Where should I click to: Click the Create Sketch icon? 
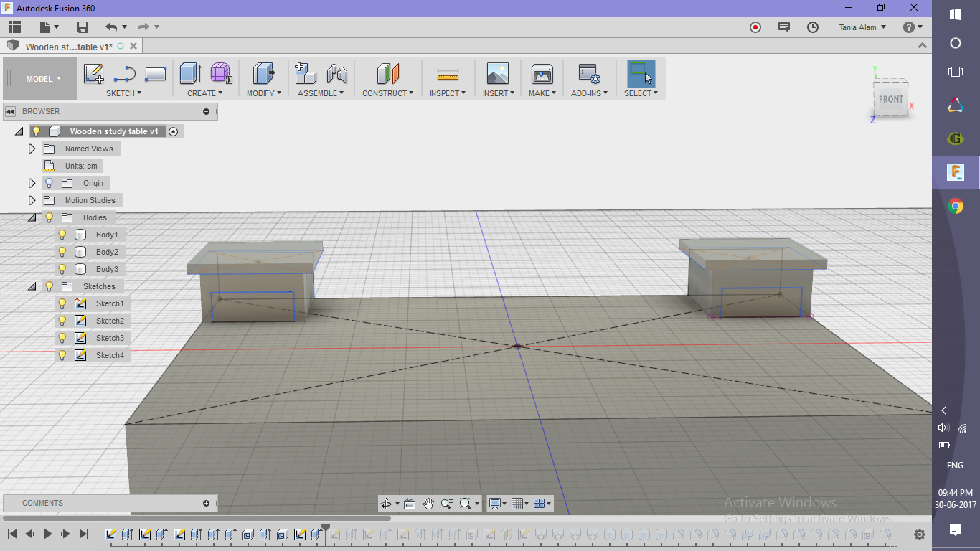94,74
